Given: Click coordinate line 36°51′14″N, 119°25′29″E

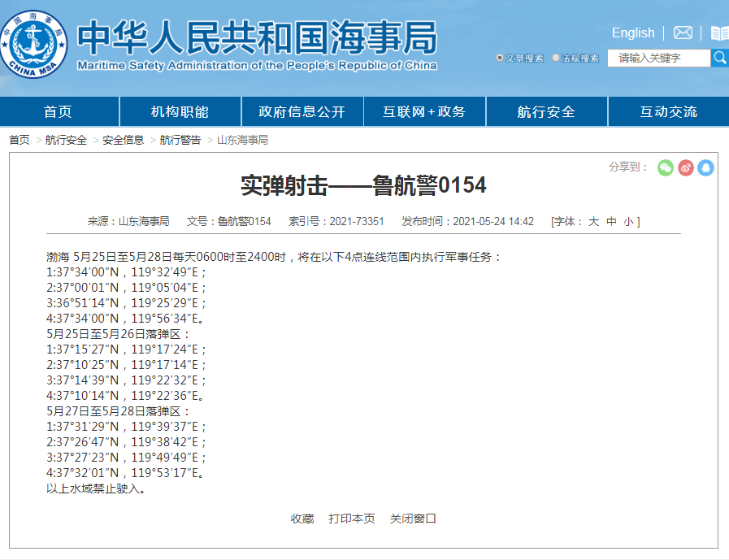Looking at the screenshot, I should point(127,303).
